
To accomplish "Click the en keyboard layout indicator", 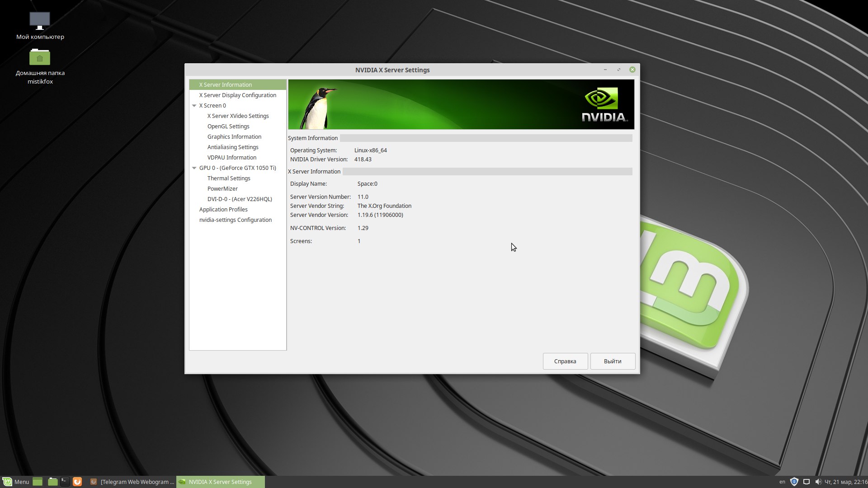I will coord(782,482).
